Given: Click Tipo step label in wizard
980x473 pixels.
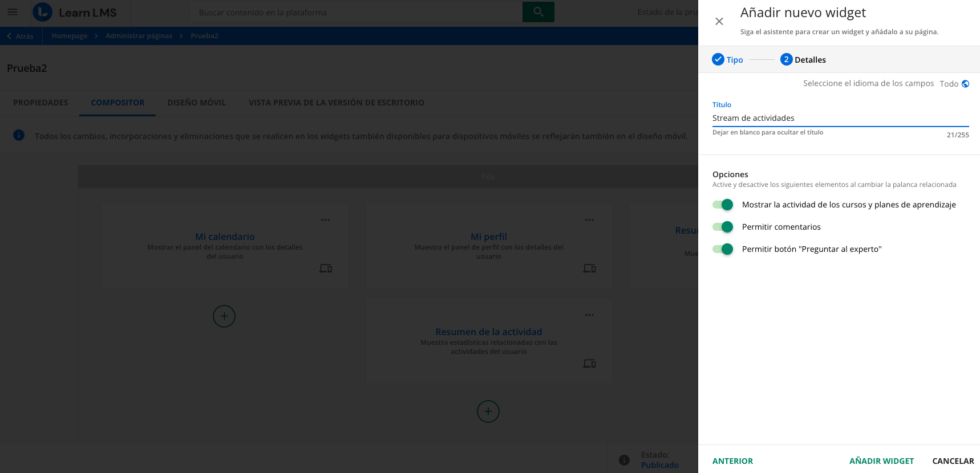Looking at the screenshot, I should click(735, 60).
